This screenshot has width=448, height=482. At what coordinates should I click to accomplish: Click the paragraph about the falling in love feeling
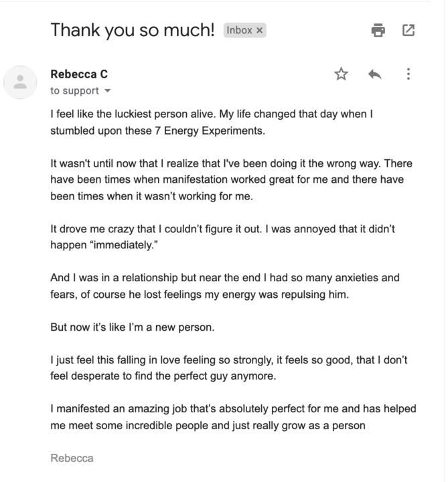click(229, 368)
